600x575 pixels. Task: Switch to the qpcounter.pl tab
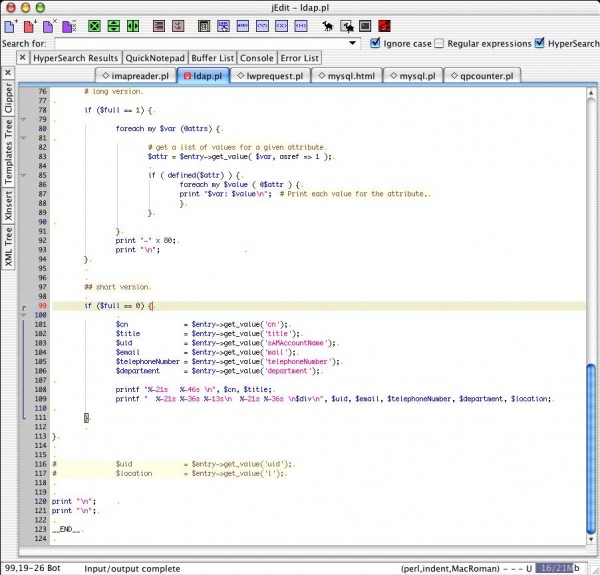click(482, 76)
